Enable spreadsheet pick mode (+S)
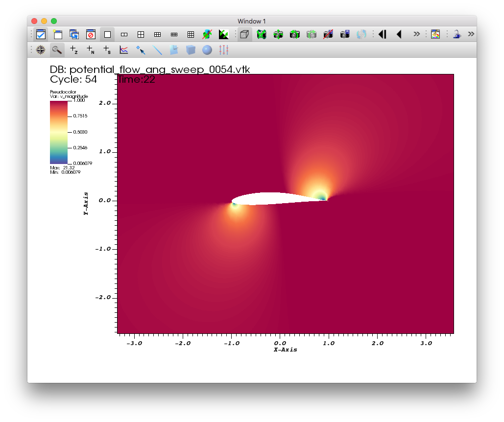Image resolution: width=504 pixels, height=422 pixels. pyautogui.click(x=107, y=50)
